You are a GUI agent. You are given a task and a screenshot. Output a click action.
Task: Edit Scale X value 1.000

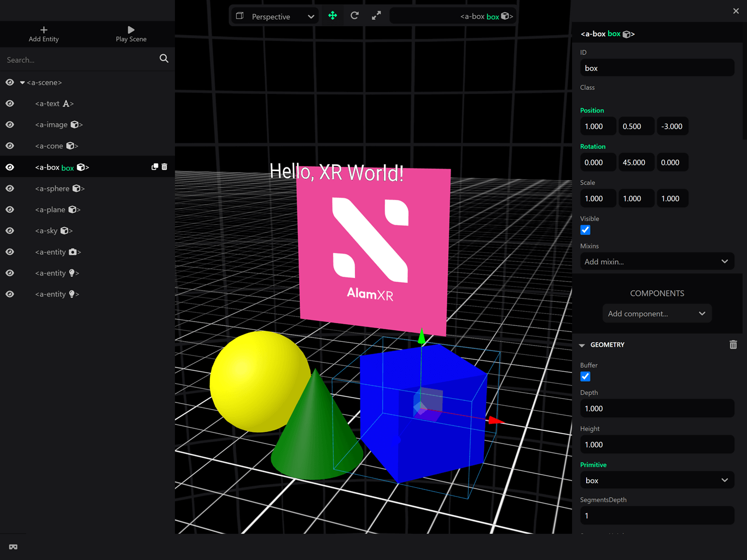coord(598,199)
